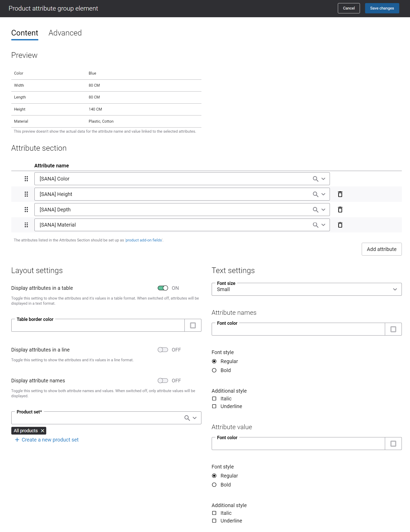Open the Font size dropdown

click(x=306, y=289)
